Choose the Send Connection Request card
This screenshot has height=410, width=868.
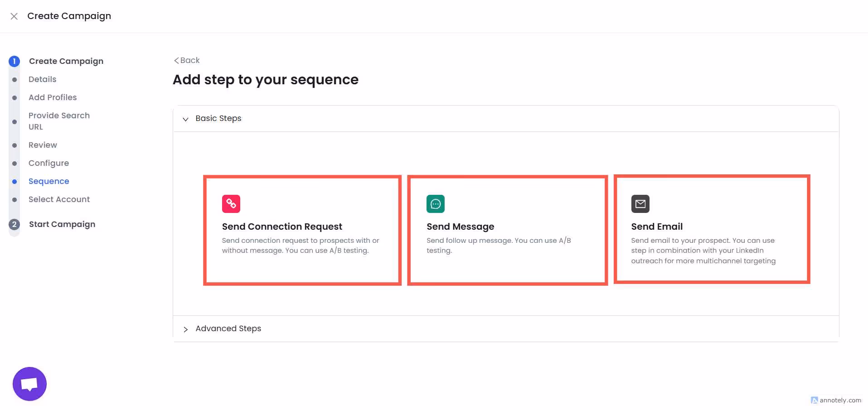click(302, 230)
